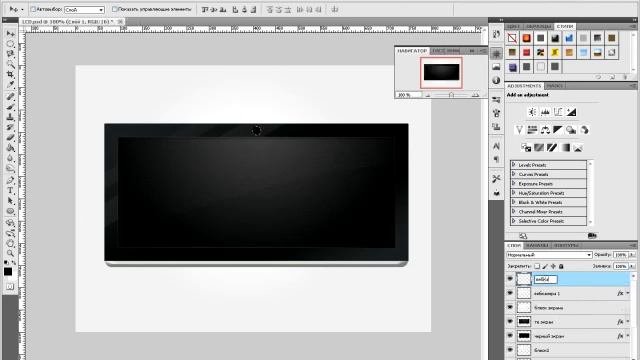The image size is (640, 360).
Task: Align left edges in options bar
Action: (235, 9)
